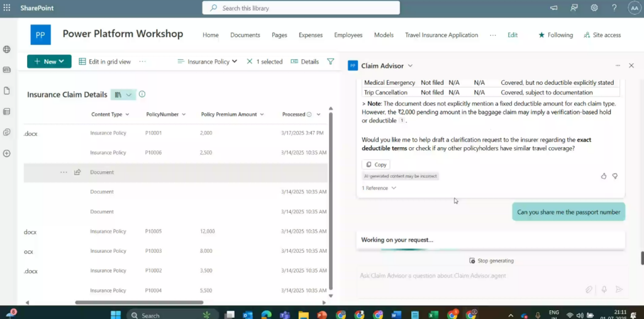
Task: Open the news icon in left rail
Action: (x=6, y=70)
